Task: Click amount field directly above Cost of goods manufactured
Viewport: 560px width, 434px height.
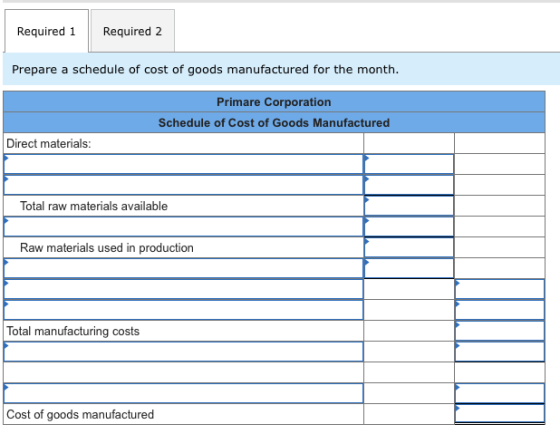Action: [500, 393]
